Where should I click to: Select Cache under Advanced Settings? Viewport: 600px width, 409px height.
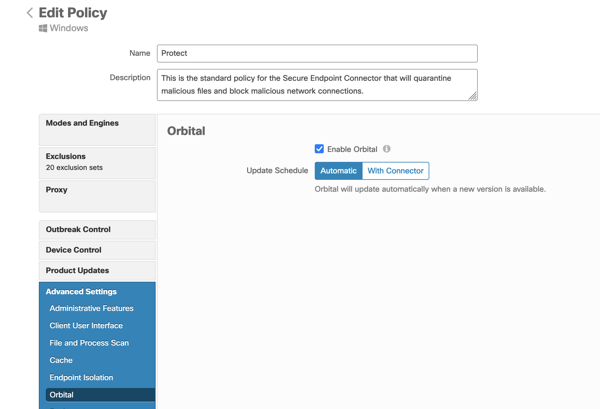(61, 360)
